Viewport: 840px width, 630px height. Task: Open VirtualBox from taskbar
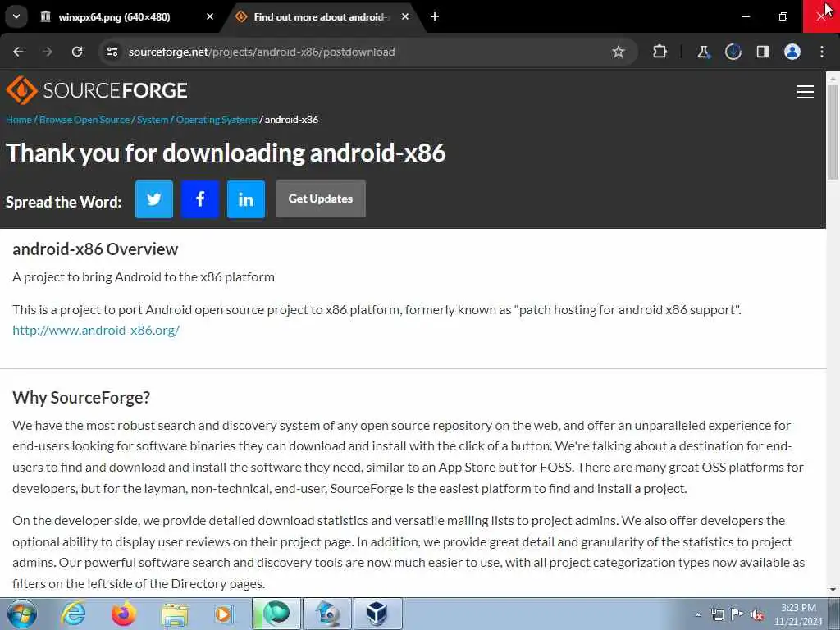coord(377,614)
